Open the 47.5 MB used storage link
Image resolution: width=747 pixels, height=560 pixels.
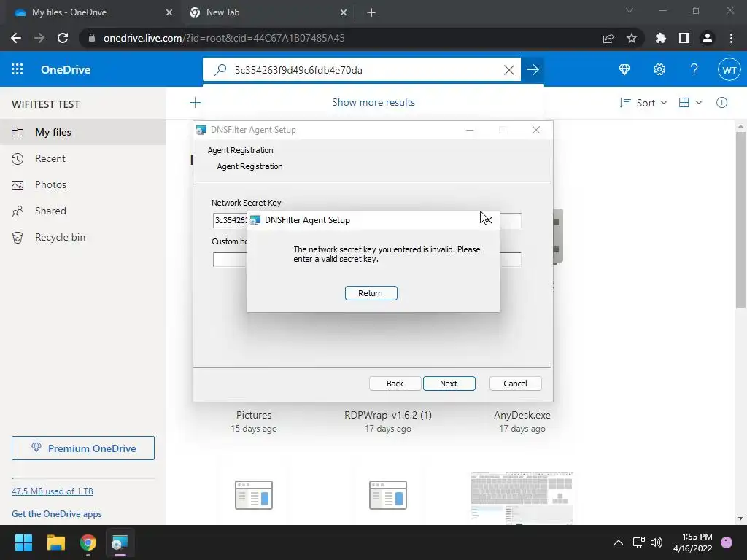point(53,491)
